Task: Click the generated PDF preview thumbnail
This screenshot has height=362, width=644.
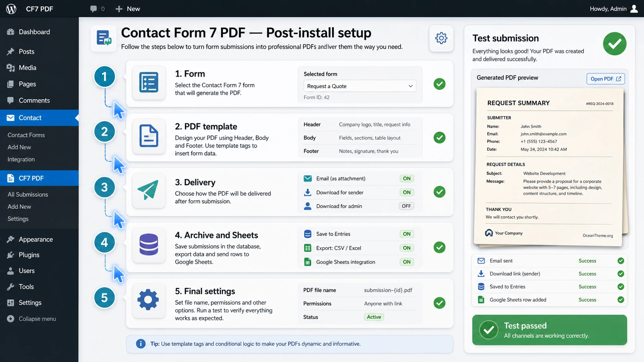Action: point(550,167)
